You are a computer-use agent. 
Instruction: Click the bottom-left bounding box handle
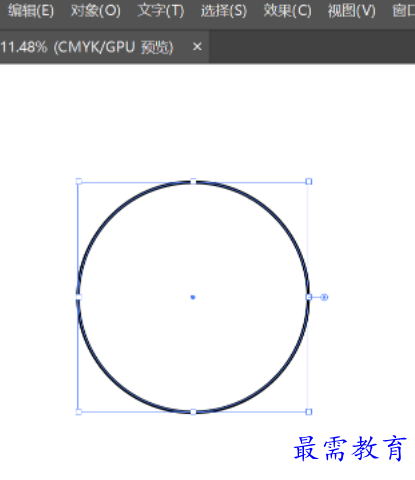(x=79, y=412)
